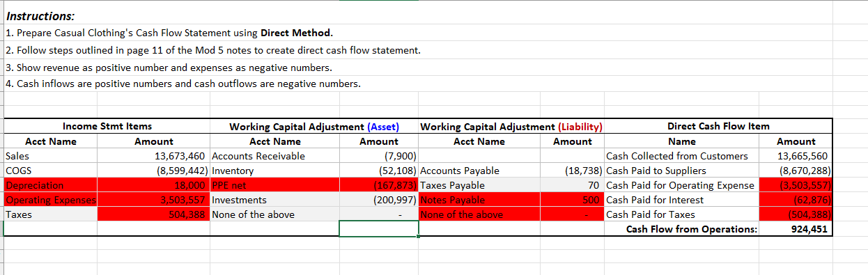The height and width of the screenshot is (275, 868).
Task: Click the 18,000 depreciation amount
Action: tap(153, 185)
